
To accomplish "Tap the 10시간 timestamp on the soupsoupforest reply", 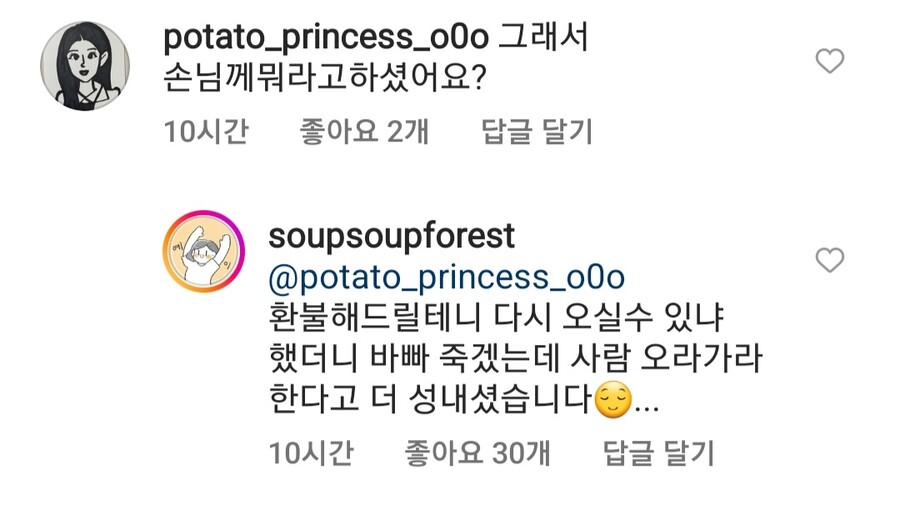I will (310, 454).
